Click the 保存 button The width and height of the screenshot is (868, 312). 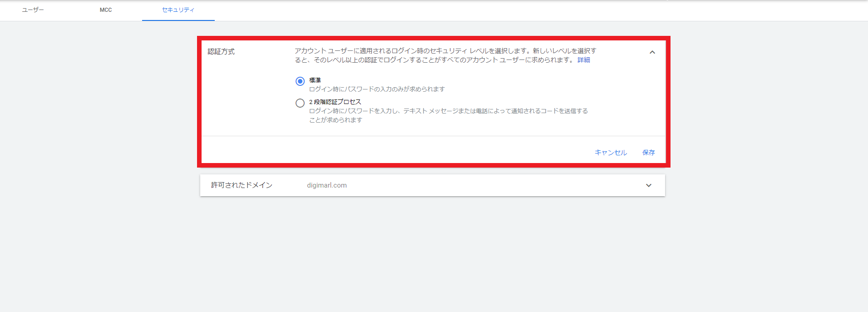[x=649, y=153]
